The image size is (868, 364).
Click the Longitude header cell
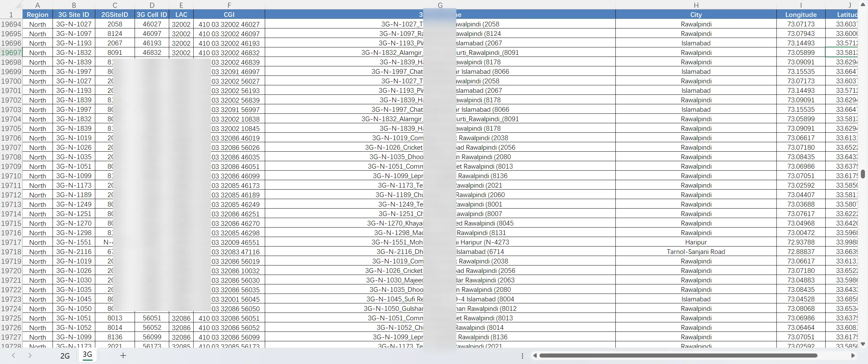coord(801,15)
